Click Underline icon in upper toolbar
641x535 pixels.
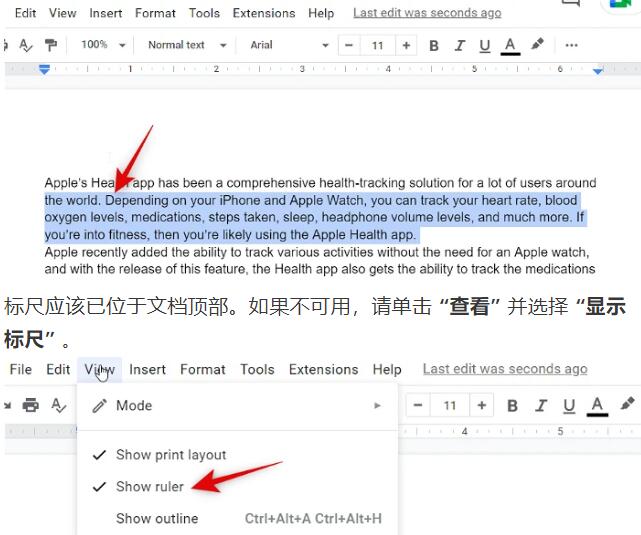coord(485,46)
